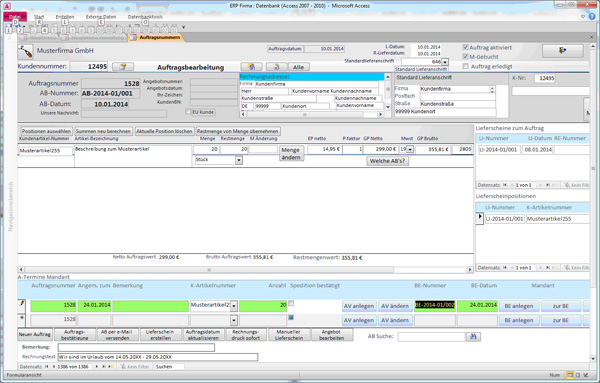Go to first record in main navigator
The width and height of the screenshot is (600, 383).
[47, 367]
